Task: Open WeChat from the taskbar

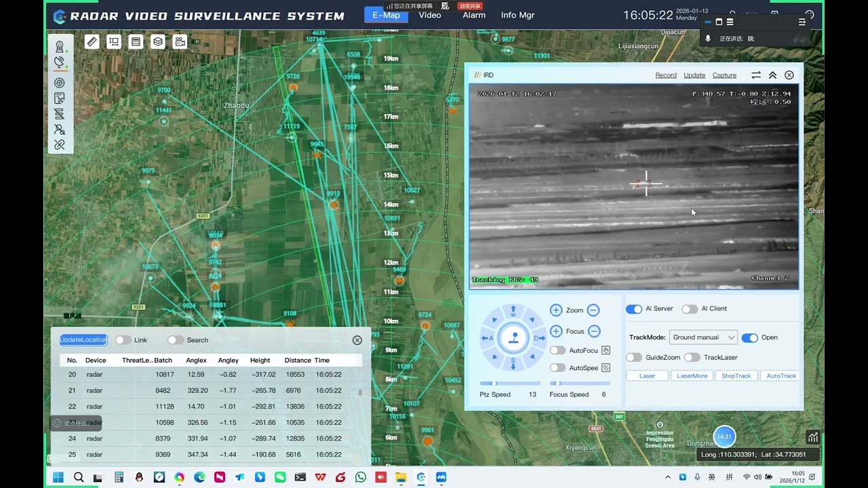Action: tap(280, 477)
